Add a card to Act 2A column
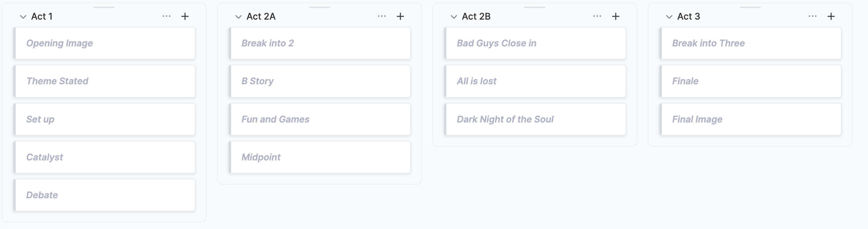868x229 pixels. pyautogui.click(x=400, y=16)
